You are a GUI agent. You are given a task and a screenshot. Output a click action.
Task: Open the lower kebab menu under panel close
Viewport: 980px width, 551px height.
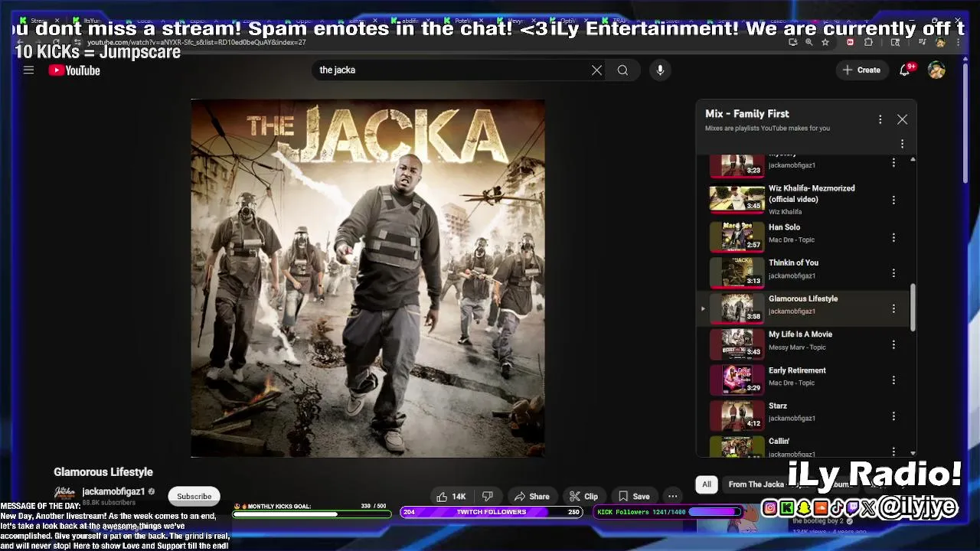click(x=902, y=143)
